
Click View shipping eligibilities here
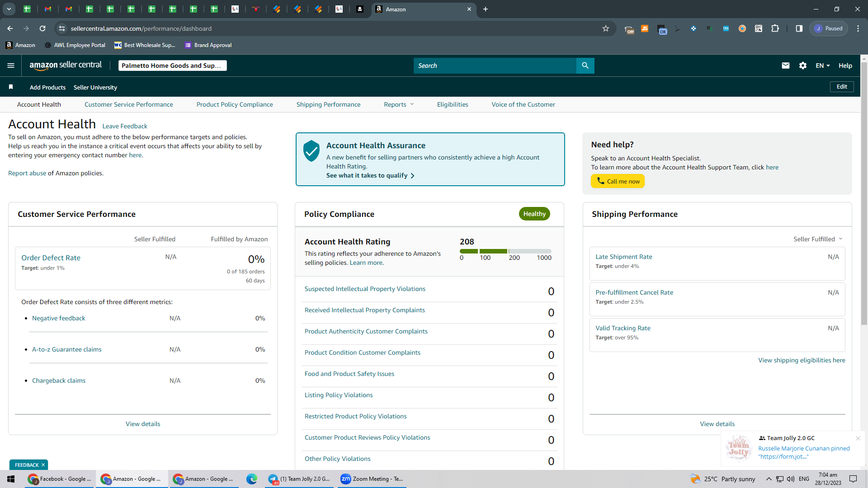[x=802, y=360]
